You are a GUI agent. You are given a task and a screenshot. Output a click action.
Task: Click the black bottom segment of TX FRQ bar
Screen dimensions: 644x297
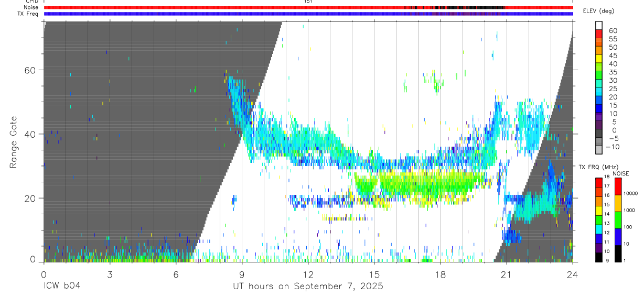(599, 257)
